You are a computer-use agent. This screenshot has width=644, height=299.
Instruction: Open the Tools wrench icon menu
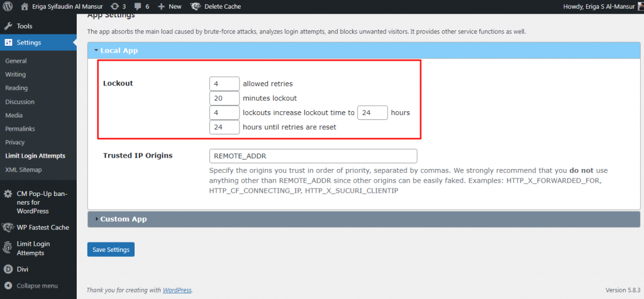(x=9, y=26)
